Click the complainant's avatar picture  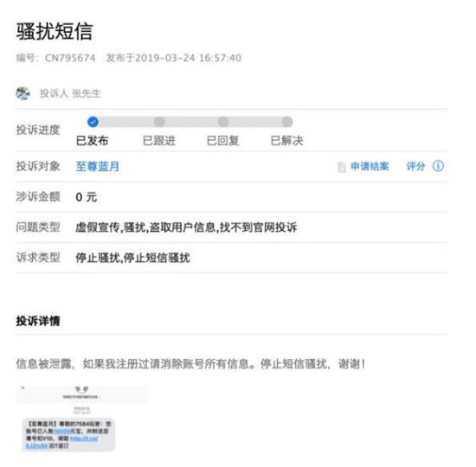coord(23,93)
